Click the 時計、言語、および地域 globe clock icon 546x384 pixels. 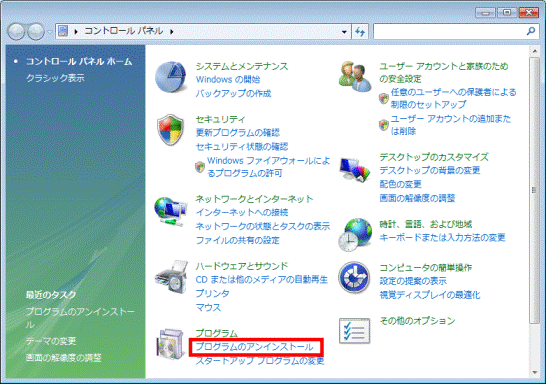tap(354, 235)
